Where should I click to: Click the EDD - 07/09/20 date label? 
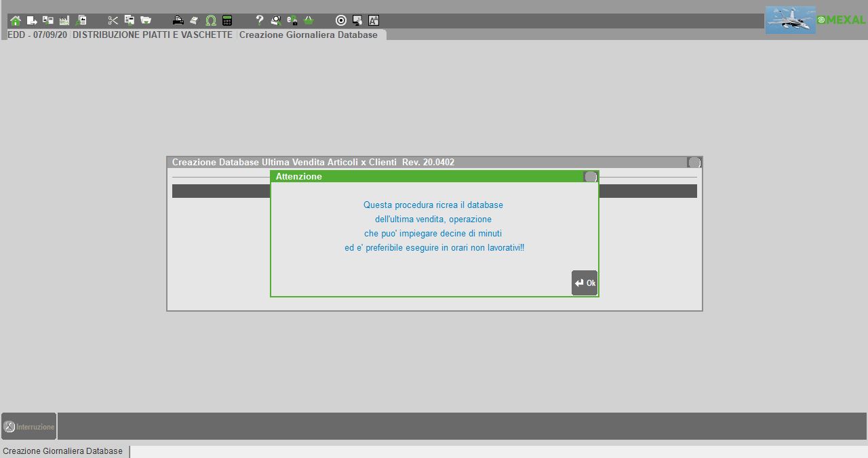37,35
